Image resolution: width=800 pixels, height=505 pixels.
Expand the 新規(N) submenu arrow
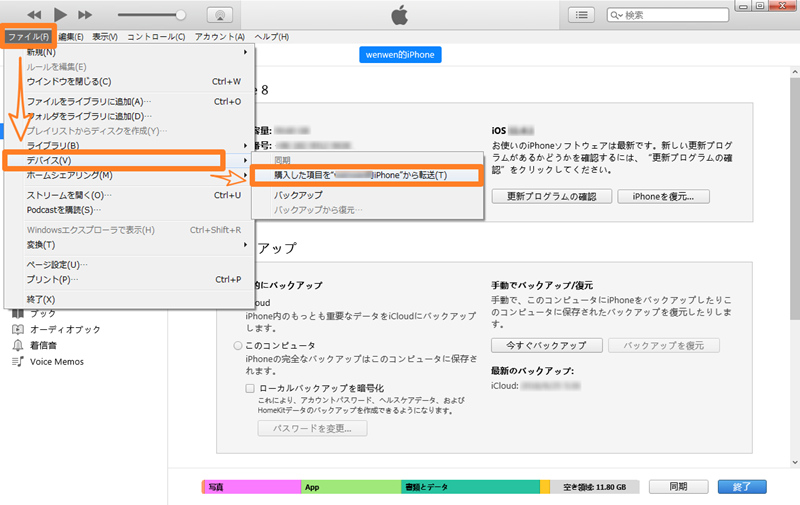click(245, 52)
